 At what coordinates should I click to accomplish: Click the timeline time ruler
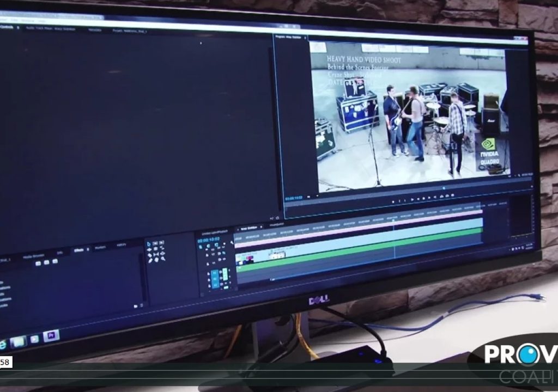[x=359, y=224]
